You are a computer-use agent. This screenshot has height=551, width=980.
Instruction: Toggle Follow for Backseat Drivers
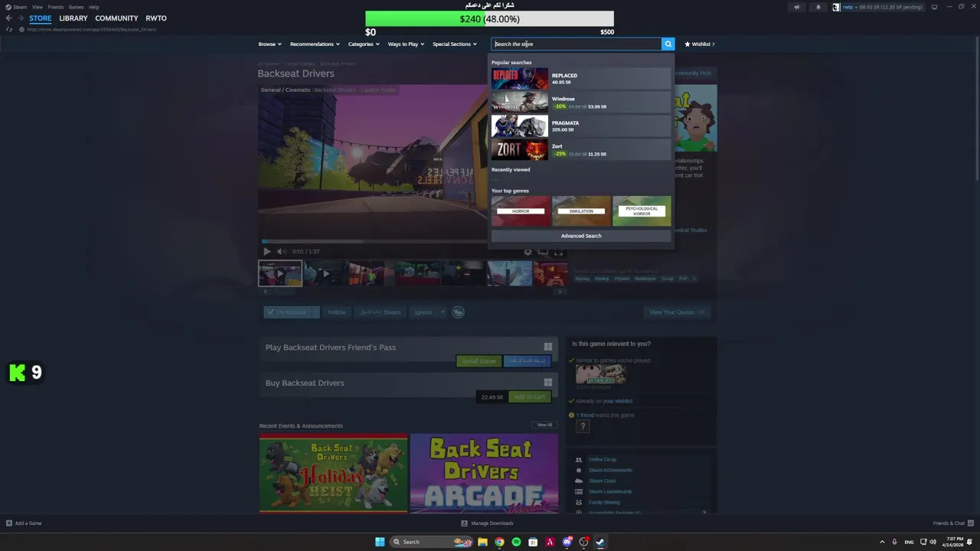pyautogui.click(x=336, y=312)
